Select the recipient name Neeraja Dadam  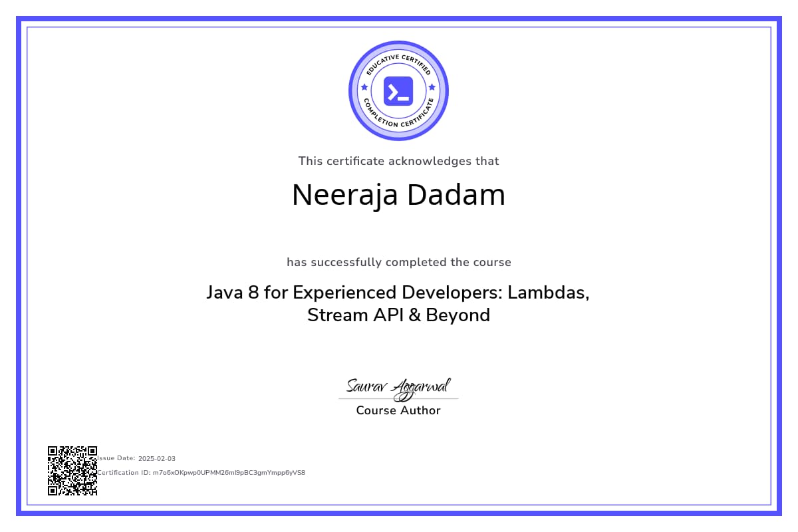tap(398, 195)
